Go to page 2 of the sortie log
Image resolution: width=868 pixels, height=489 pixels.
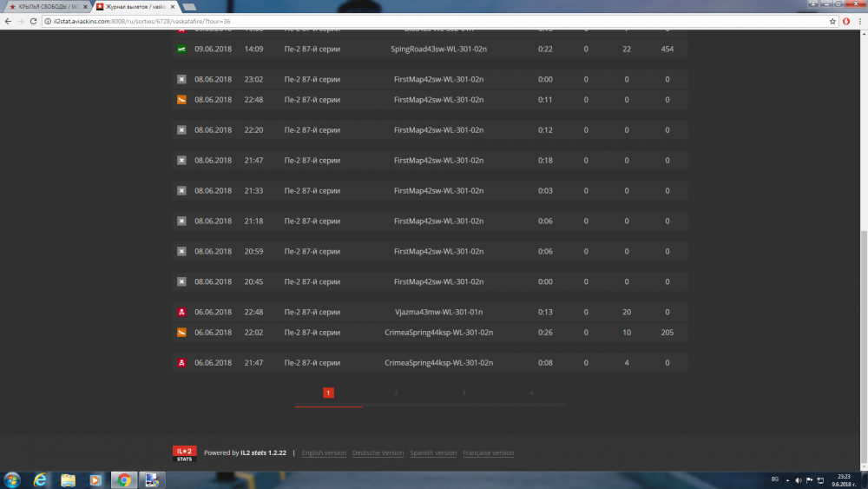pyautogui.click(x=396, y=393)
